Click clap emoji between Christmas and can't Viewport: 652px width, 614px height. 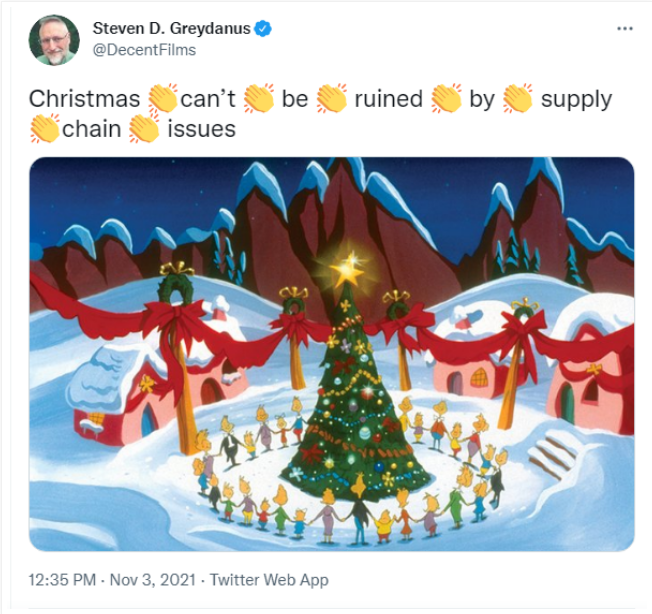[161, 99]
